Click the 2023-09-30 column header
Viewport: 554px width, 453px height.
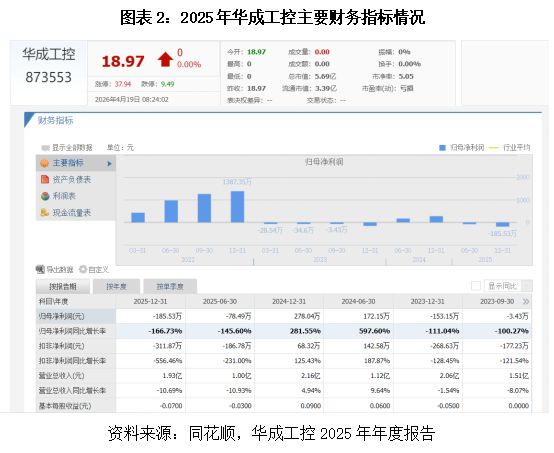coord(497,301)
